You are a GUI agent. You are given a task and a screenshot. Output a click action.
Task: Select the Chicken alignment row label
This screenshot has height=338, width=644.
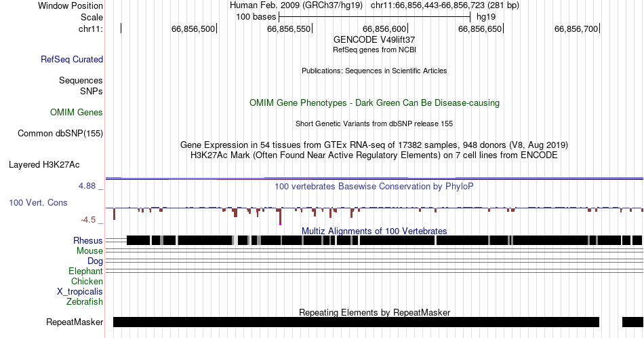(x=87, y=281)
